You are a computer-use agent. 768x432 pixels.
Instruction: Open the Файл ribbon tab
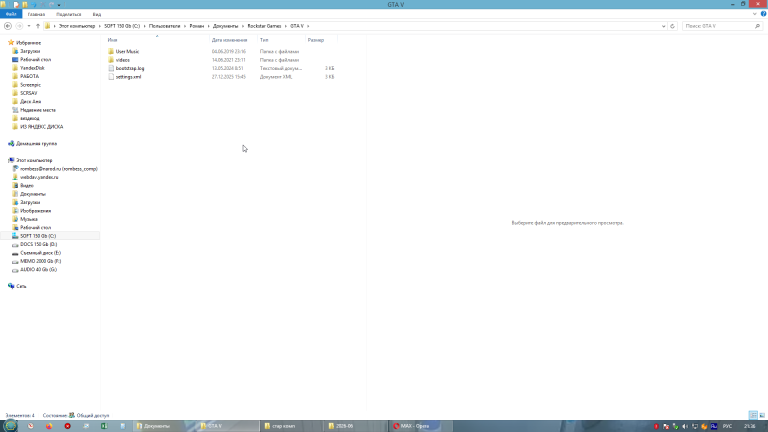pyautogui.click(x=11, y=14)
